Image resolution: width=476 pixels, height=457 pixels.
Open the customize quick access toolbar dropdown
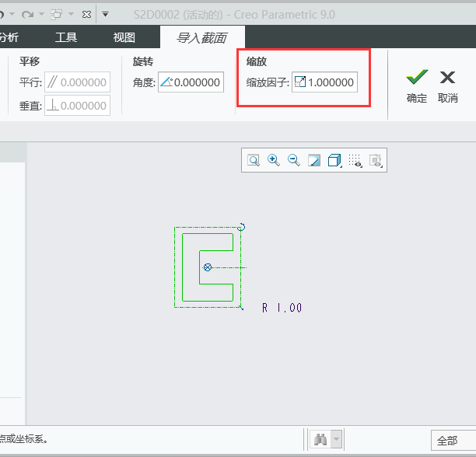(x=105, y=14)
